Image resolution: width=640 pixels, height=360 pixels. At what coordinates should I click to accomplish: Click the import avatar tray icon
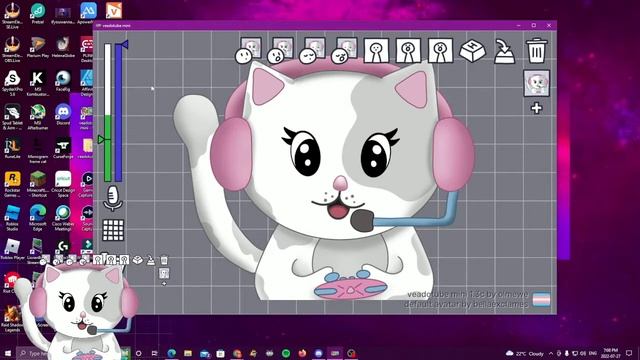click(x=504, y=51)
